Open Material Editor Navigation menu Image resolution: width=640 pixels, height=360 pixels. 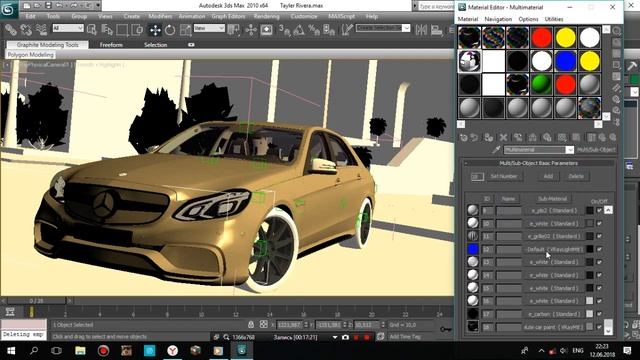[x=498, y=19]
